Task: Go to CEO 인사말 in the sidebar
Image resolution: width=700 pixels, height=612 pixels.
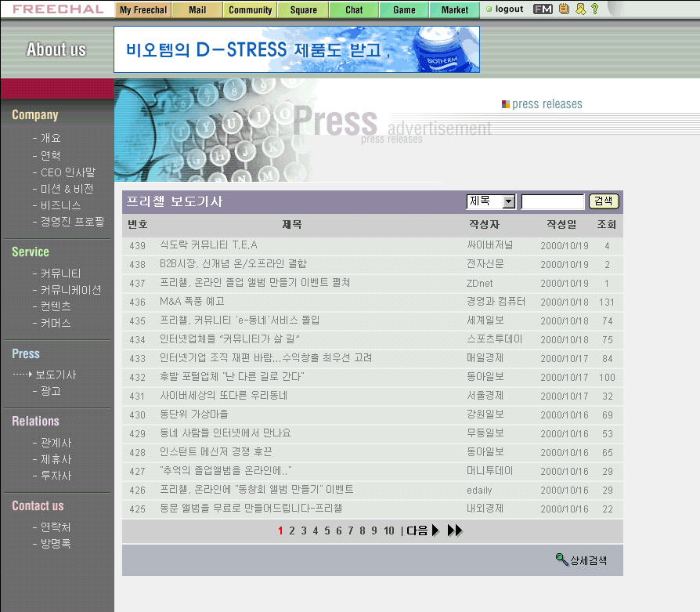Action: coord(68,172)
